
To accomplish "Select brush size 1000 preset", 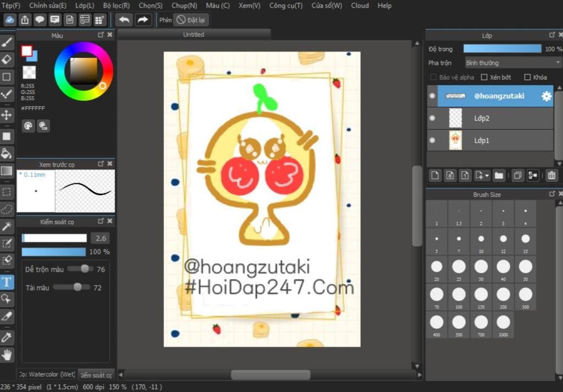I will pyautogui.click(x=504, y=325).
